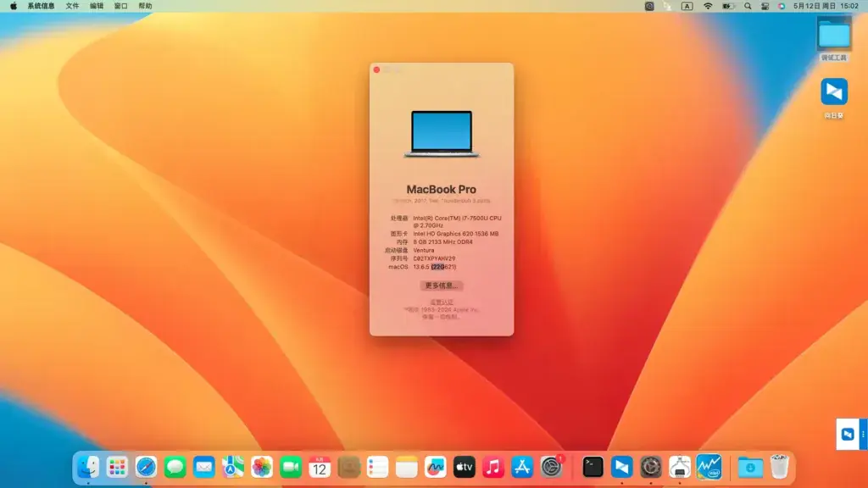Open the Freeform app in dock
This screenshot has height=488, width=868.
click(435, 467)
